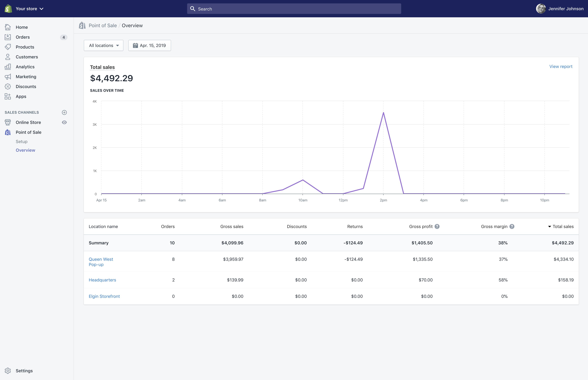The width and height of the screenshot is (588, 380).
Task: Click the Orders icon in sidebar
Action: pyautogui.click(x=8, y=37)
